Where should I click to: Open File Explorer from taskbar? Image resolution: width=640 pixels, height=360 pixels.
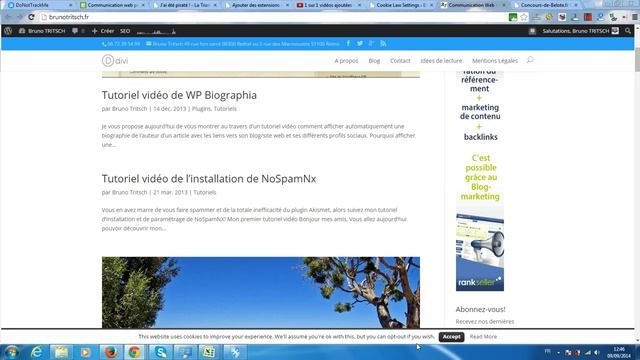coord(61,352)
